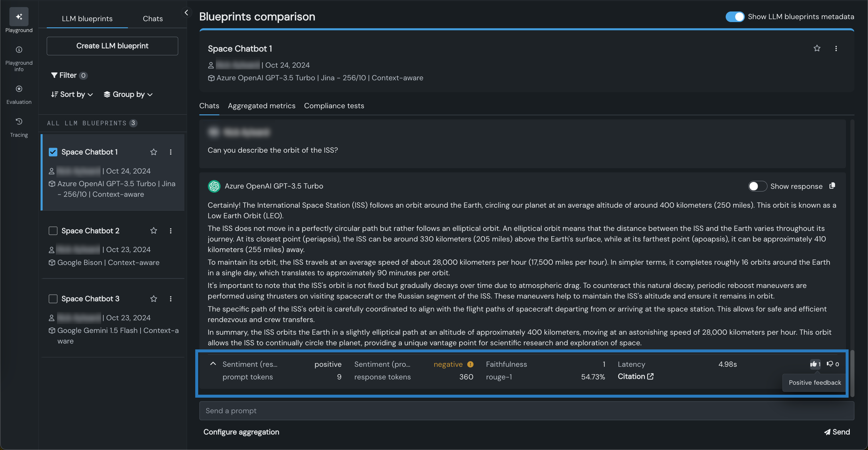This screenshot has width=868, height=450.
Task: Open the Sort by dropdown
Action: tap(72, 95)
